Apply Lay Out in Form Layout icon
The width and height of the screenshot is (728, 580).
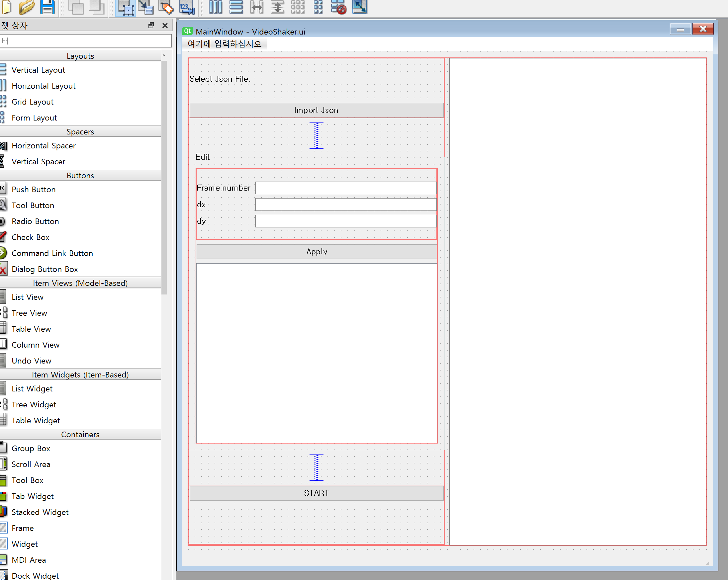(x=318, y=7)
